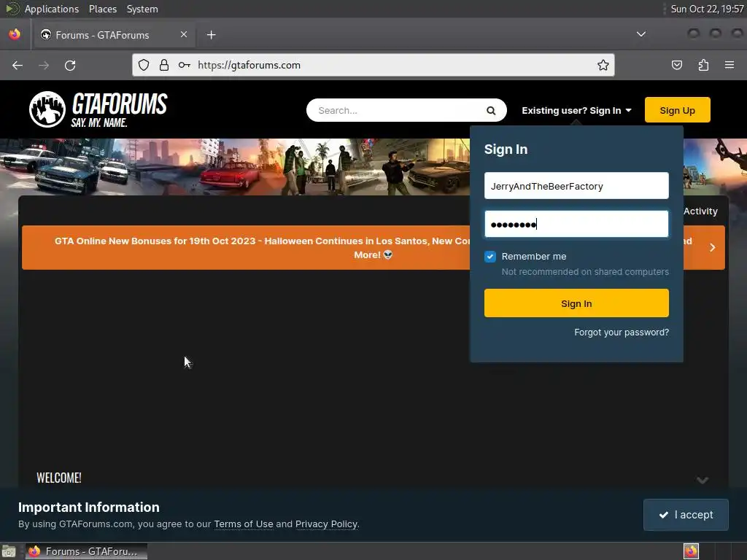Click Firefox icon in bottom-right tray
747x560 pixels.
point(691,551)
